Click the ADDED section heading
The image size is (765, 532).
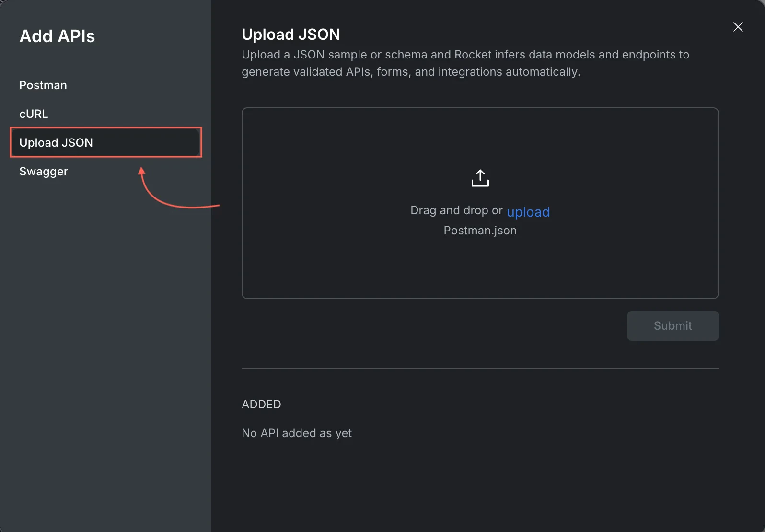click(x=261, y=405)
